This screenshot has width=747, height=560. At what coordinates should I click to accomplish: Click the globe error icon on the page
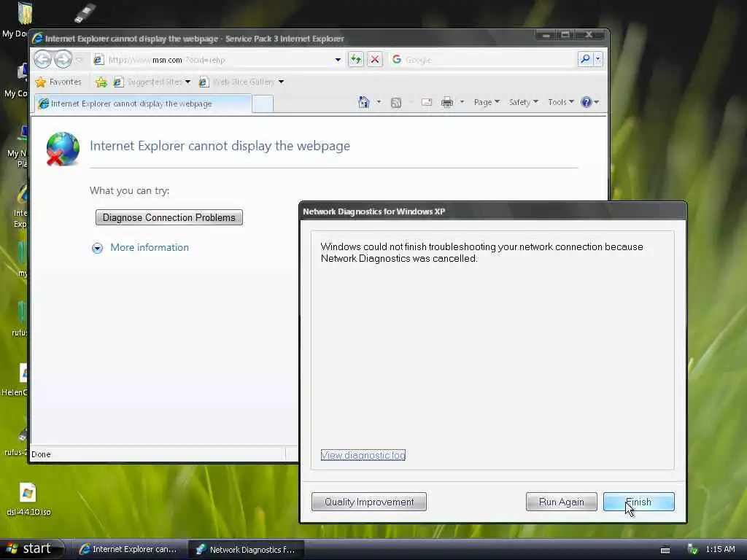[63, 149]
